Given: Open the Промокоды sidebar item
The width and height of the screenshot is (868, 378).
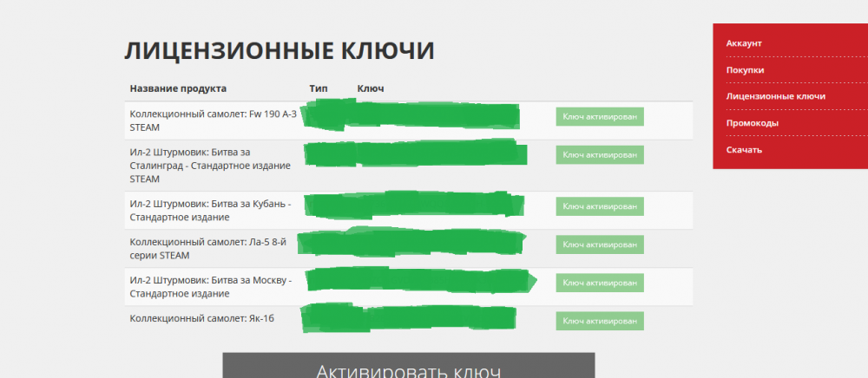Looking at the screenshot, I should (753, 123).
